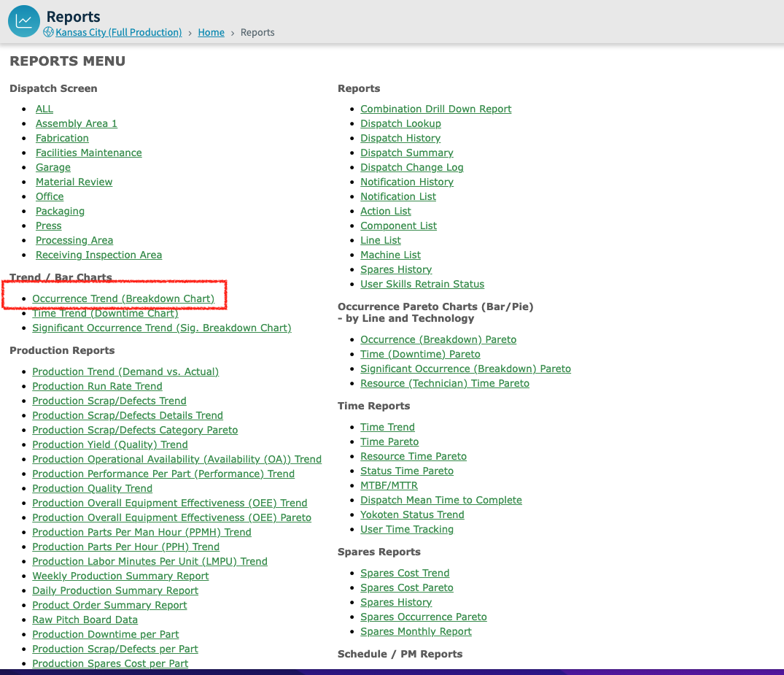
Task: Open Dispatch Summary report
Action: 407,153
